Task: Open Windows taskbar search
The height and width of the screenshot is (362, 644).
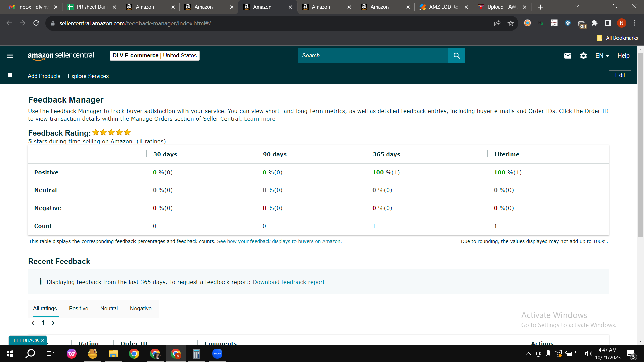Action: [30, 353]
